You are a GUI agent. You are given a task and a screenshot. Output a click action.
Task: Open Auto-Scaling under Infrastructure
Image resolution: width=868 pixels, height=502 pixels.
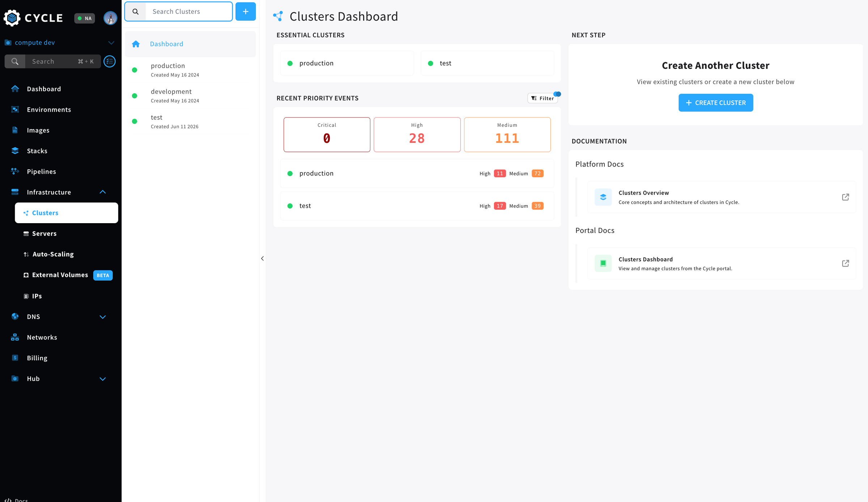click(x=53, y=254)
